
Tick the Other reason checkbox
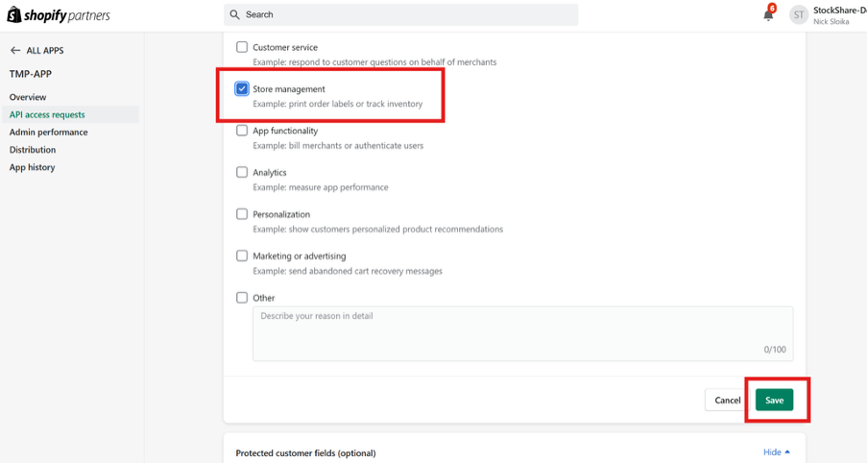(x=242, y=298)
